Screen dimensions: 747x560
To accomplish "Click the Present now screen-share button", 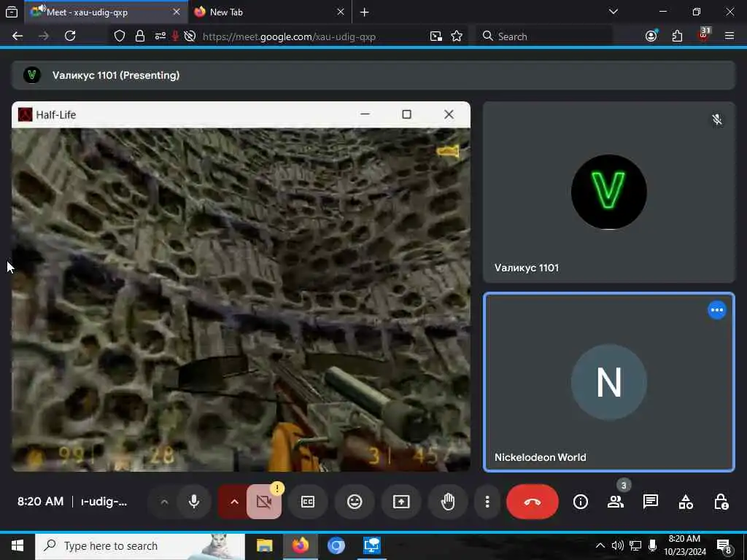I will point(401,502).
